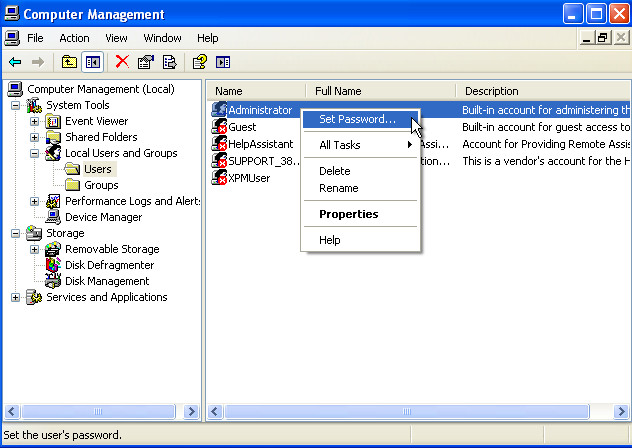
Task: Go up one level with folder icon
Action: click(69, 62)
